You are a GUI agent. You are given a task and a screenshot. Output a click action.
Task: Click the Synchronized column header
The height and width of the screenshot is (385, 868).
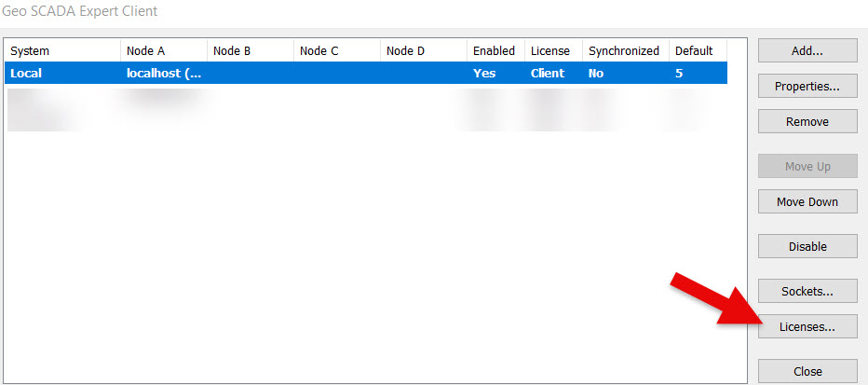[626, 51]
